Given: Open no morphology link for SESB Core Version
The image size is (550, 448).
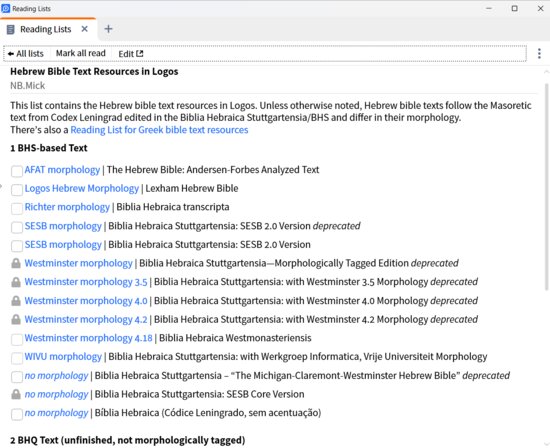Looking at the screenshot, I should [56, 394].
